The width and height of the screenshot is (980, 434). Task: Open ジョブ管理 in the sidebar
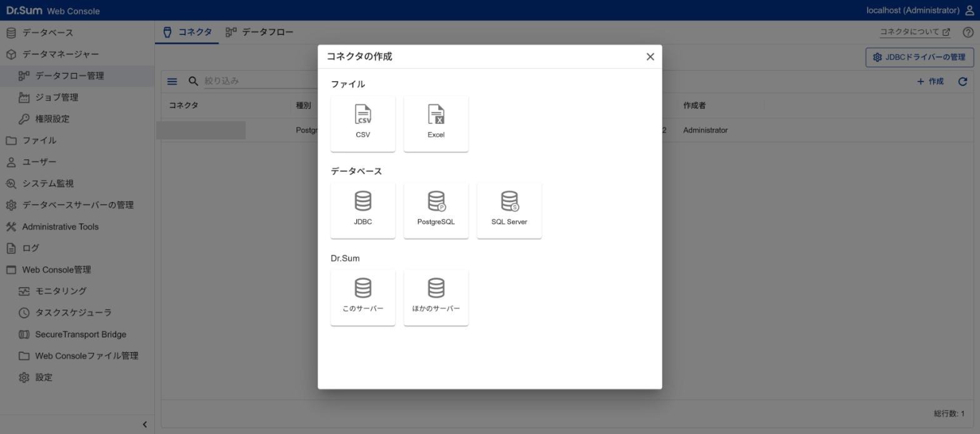77,98
